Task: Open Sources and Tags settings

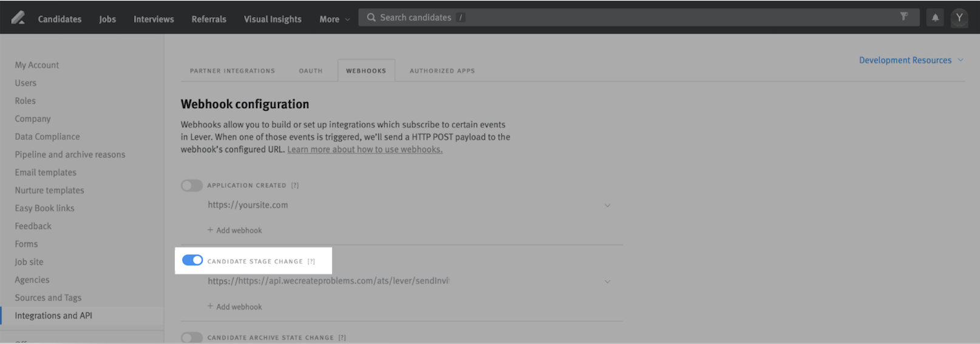Action: (x=48, y=298)
